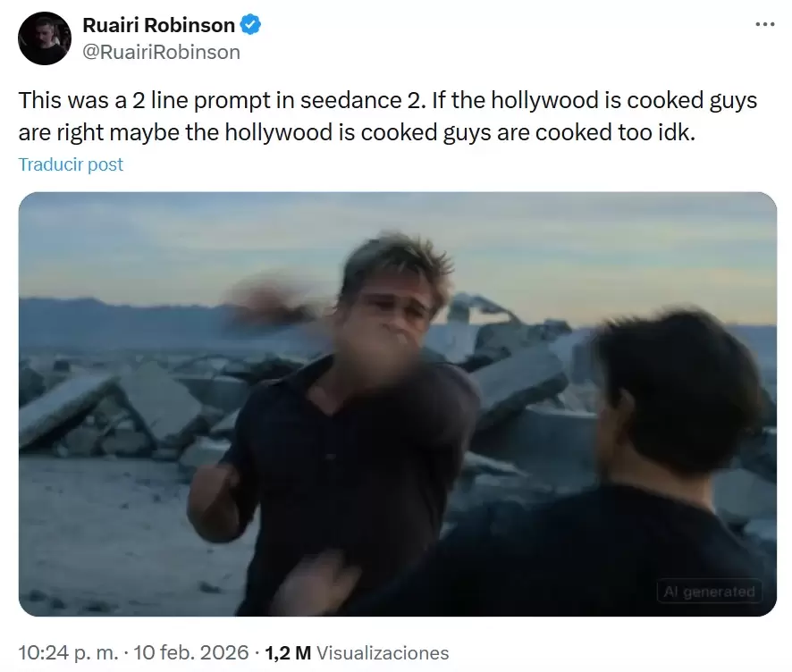Click the Visualizaciones label

tap(383, 653)
